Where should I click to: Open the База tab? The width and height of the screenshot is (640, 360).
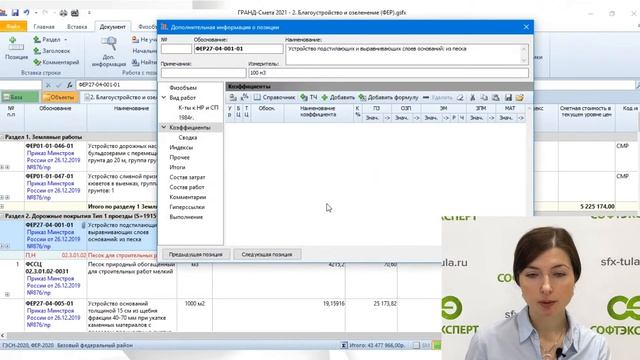tap(20, 97)
